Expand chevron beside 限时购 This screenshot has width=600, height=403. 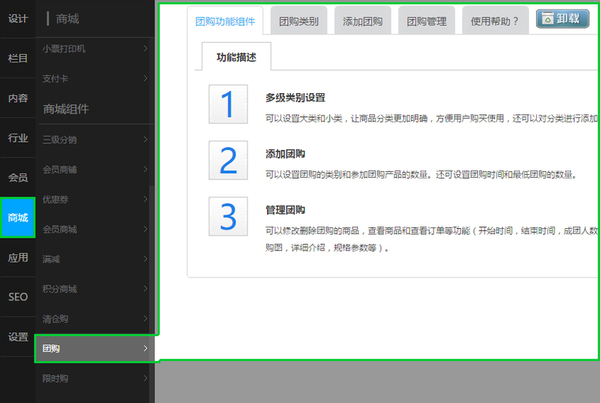click(145, 379)
